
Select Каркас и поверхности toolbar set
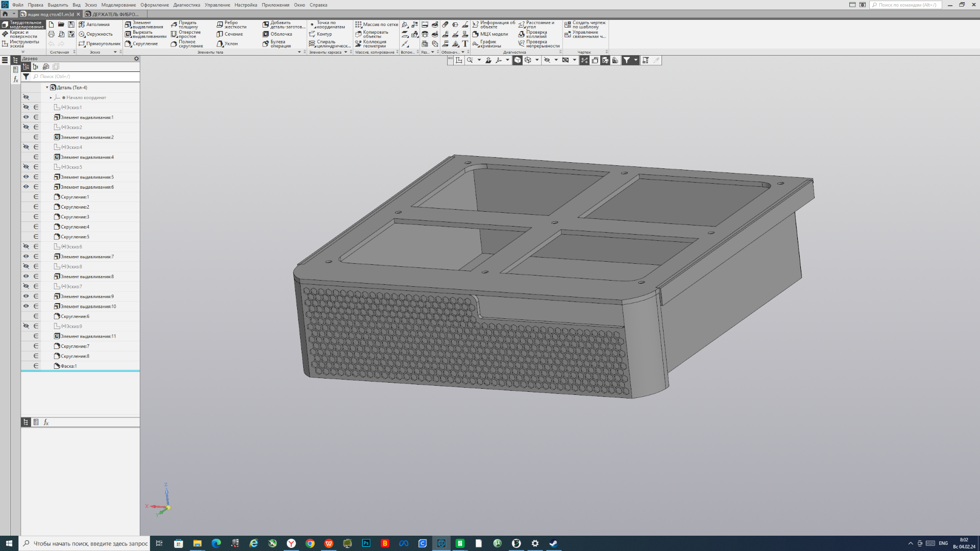23,34
